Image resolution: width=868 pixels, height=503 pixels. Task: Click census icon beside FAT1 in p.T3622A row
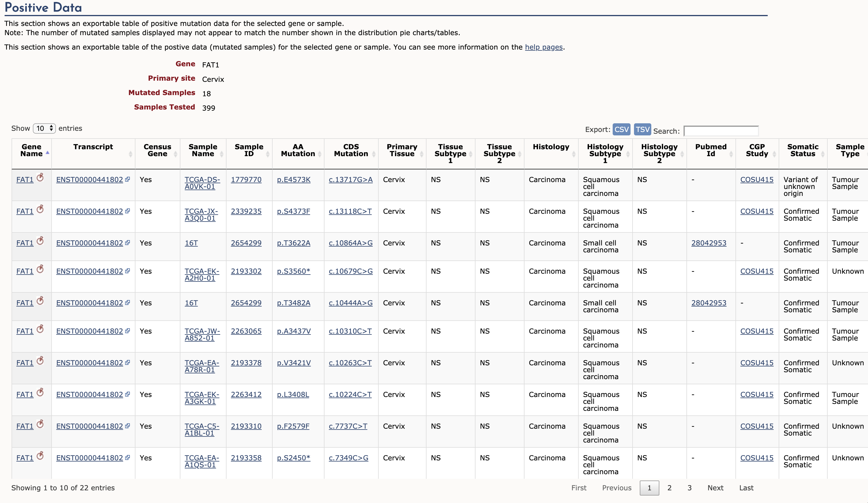[x=40, y=241]
